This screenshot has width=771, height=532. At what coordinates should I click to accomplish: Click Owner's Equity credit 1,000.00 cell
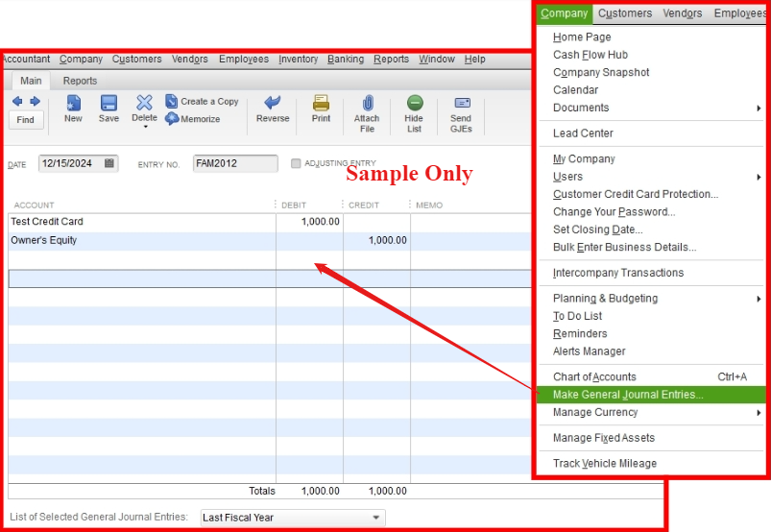coord(377,240)
